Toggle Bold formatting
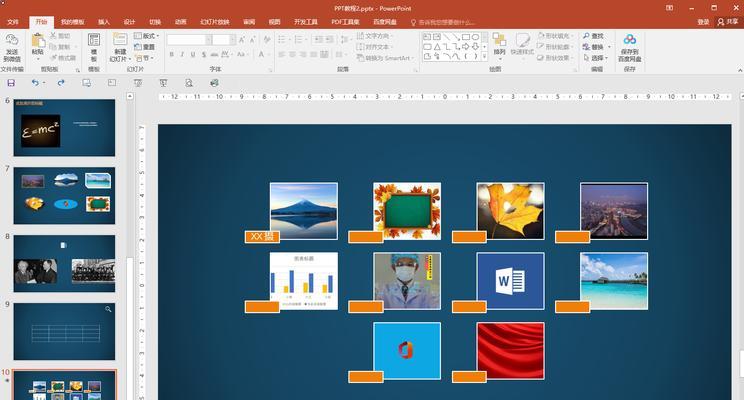The width and height of the screenshot is (744, 400). pyautogui.click(x=172, y=55)
